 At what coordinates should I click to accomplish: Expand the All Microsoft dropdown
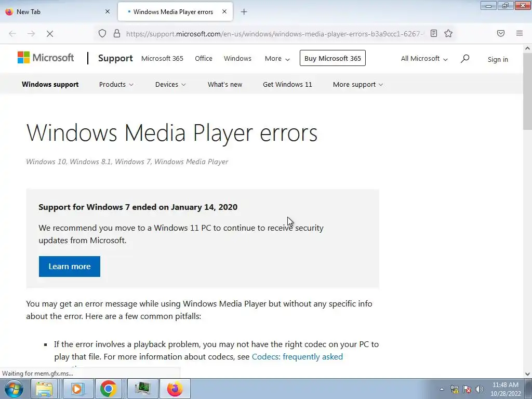(424, 59)
